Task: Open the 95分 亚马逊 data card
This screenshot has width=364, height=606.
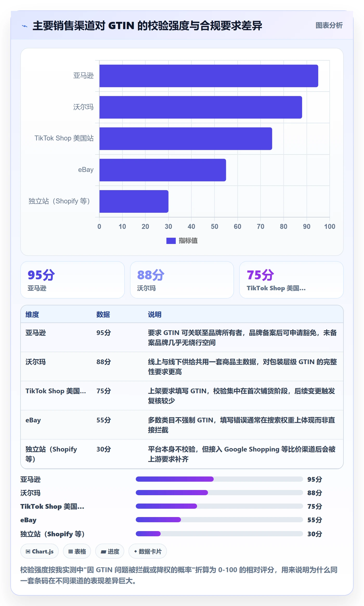Action: 73,280
